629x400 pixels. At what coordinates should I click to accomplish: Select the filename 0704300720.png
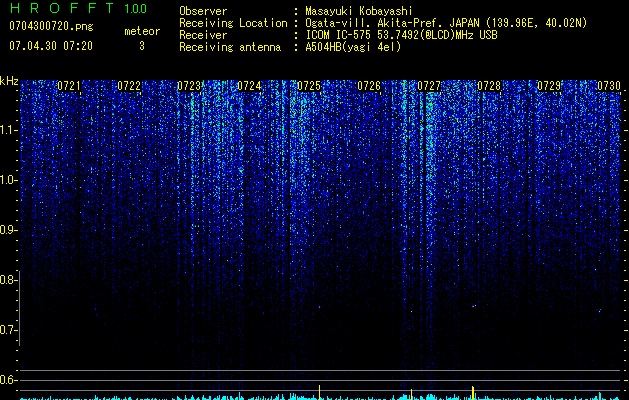click(51, 27)
